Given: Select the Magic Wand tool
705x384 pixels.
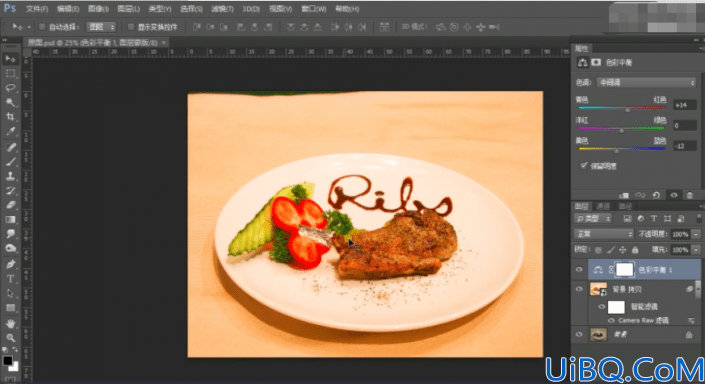Looking at the screenshot, I should (10, 102).
